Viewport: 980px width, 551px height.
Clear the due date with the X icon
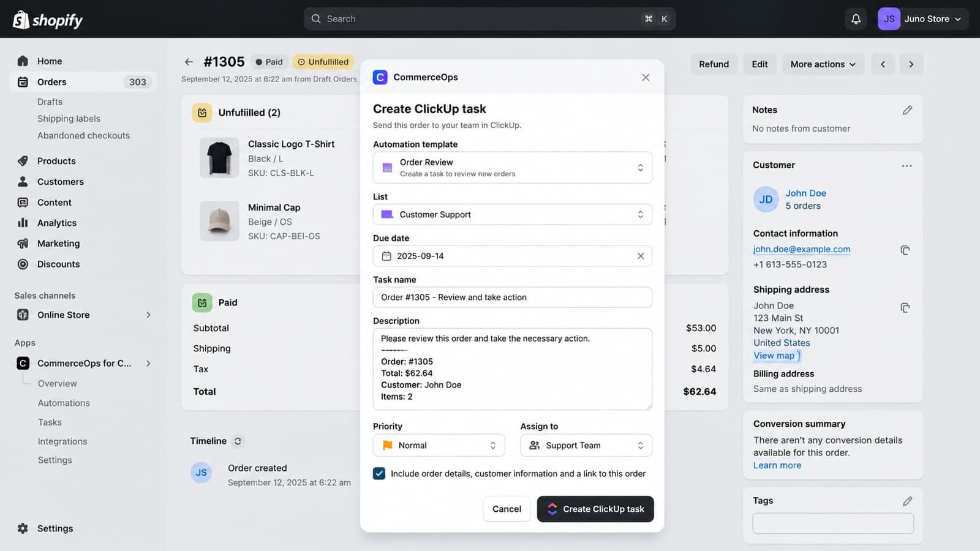pos(641,256)
